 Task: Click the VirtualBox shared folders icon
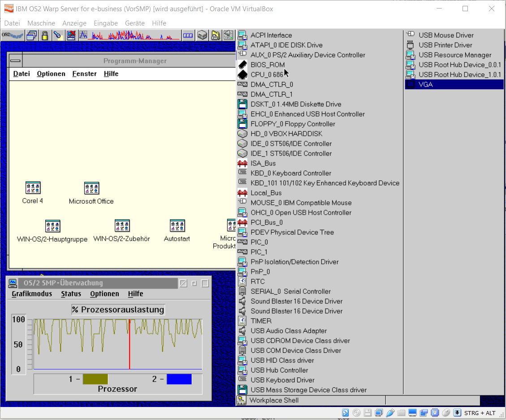401,413
